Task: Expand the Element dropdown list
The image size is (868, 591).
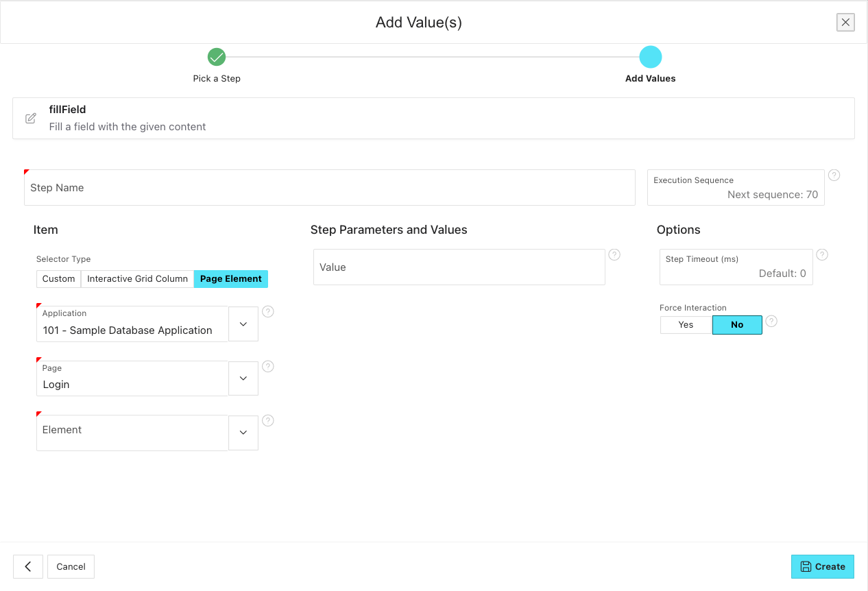Action: (243, 433)
